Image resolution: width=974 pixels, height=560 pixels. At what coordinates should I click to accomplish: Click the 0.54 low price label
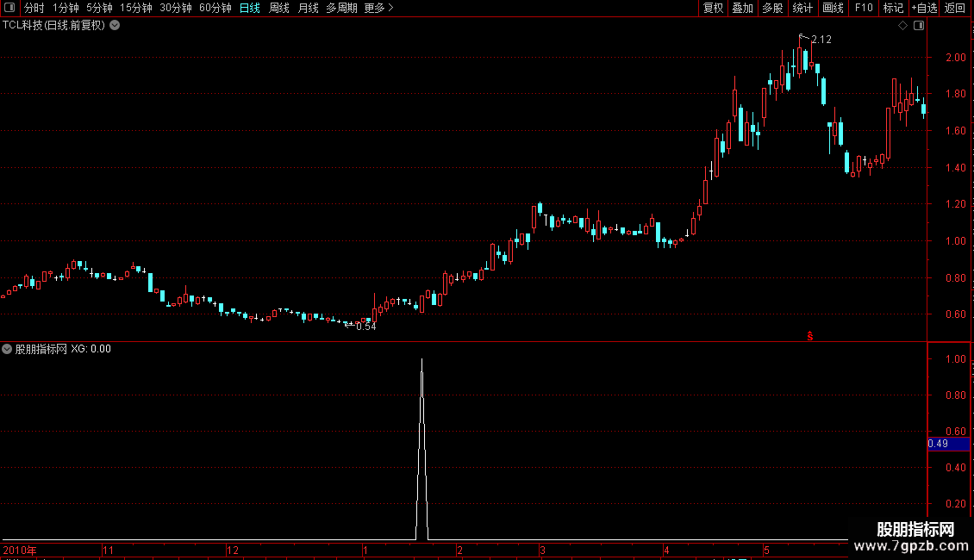tap(365, 327)
